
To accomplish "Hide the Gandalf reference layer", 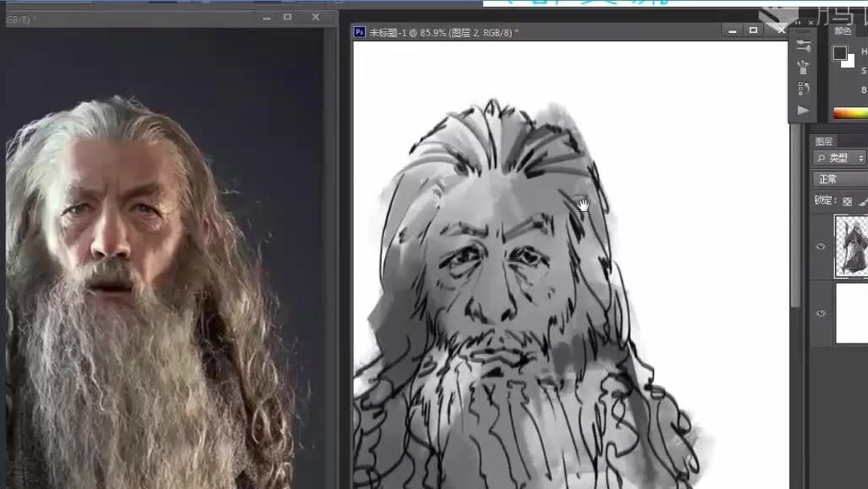I will pyautogui.click(x=819, y=245).
